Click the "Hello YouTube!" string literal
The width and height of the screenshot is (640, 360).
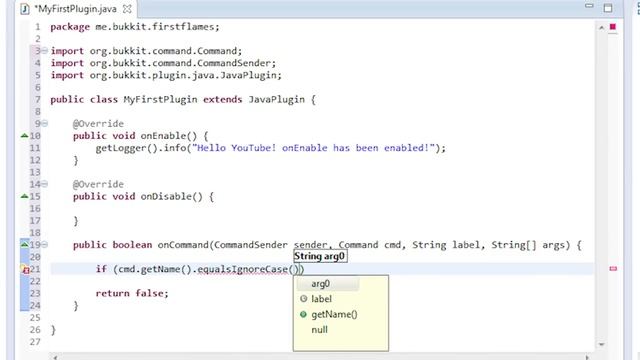coord(313,148)
